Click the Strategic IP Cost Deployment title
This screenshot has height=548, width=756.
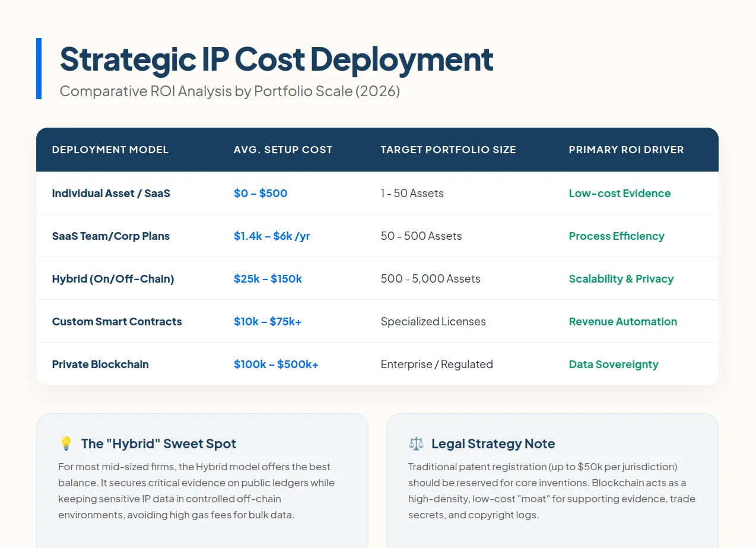277,59
